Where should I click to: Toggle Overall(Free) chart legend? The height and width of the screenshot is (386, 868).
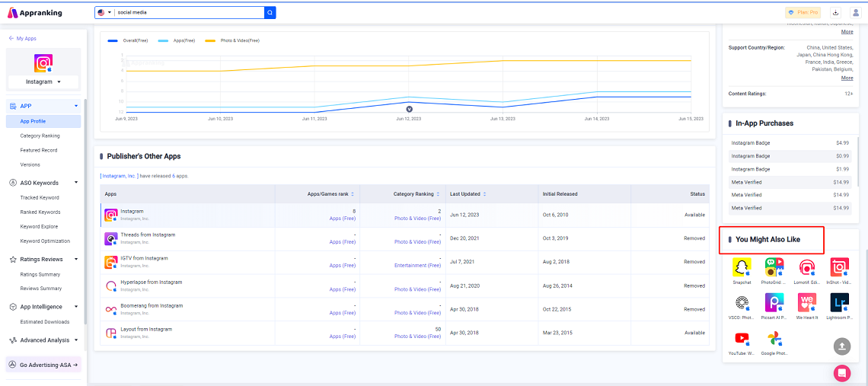click(x=128, y=40)
